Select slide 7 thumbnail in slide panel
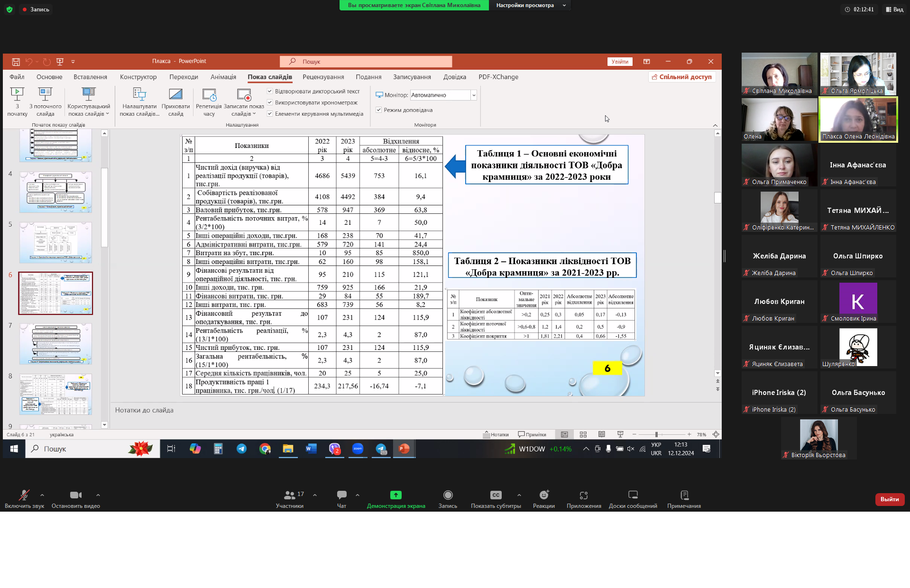Image resolution: width=910 pixels, height=588 pixels. pos(55,344)
